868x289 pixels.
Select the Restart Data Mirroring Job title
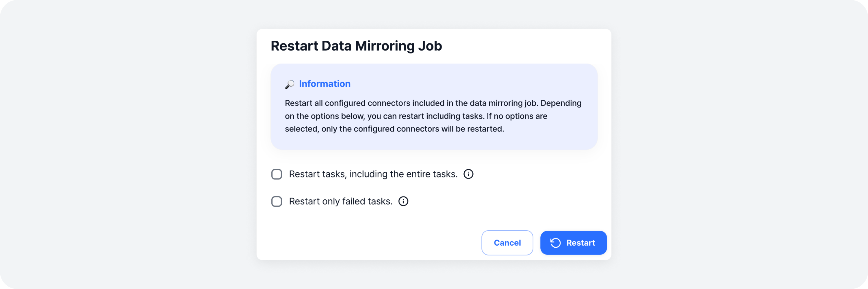[356, 45]
